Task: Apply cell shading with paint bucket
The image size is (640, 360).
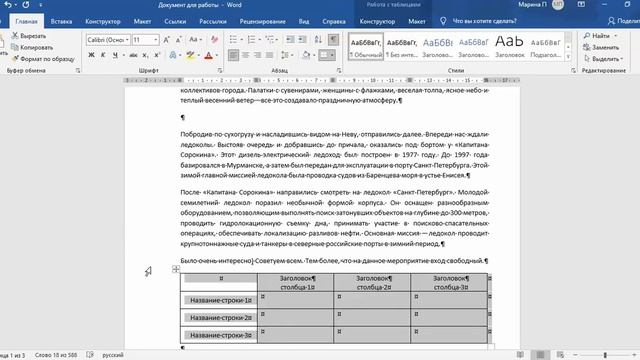Action: click(x=306, y=55)
